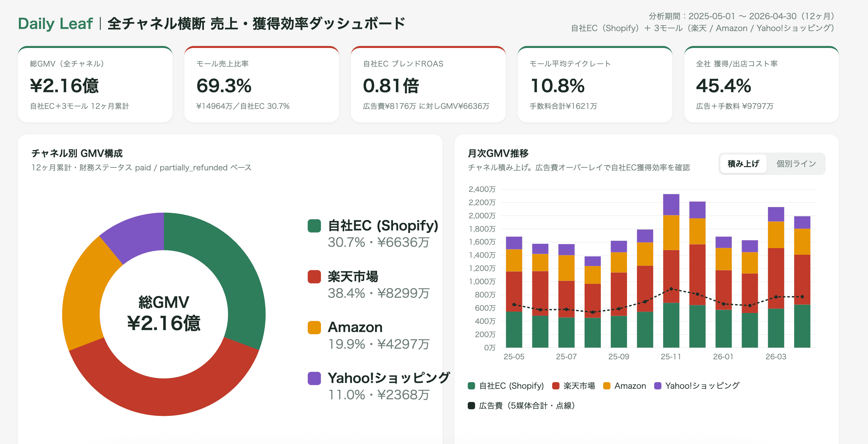Click text '19.9%・¥4297万'
Viewport: 868px width, 444px height.
(x=378, y=344)
